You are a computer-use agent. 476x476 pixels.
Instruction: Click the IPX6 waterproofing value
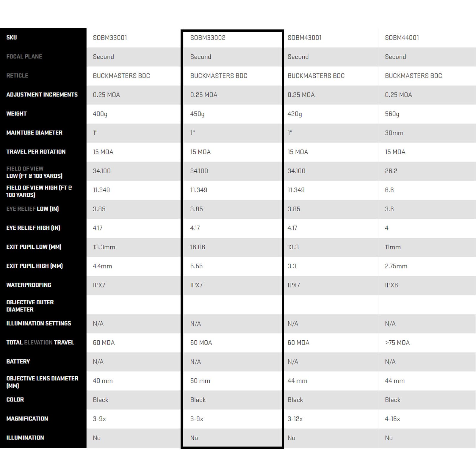point(391,285)
